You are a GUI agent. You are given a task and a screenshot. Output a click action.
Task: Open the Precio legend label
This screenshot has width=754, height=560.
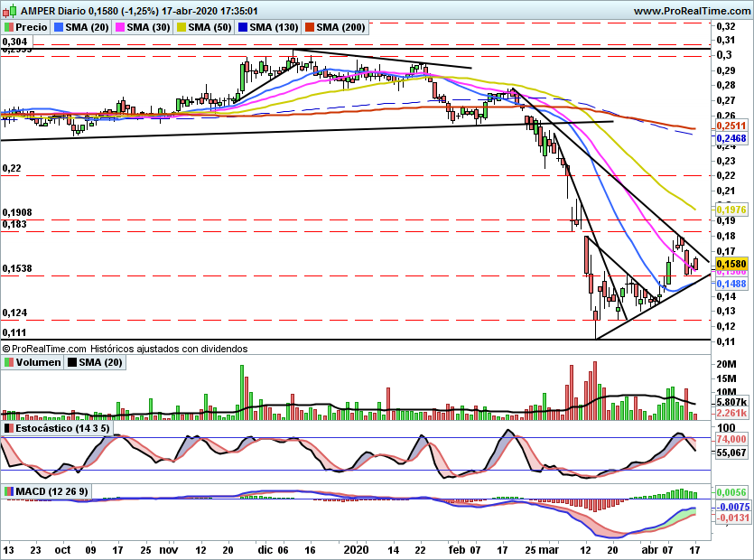pos(32,27)
